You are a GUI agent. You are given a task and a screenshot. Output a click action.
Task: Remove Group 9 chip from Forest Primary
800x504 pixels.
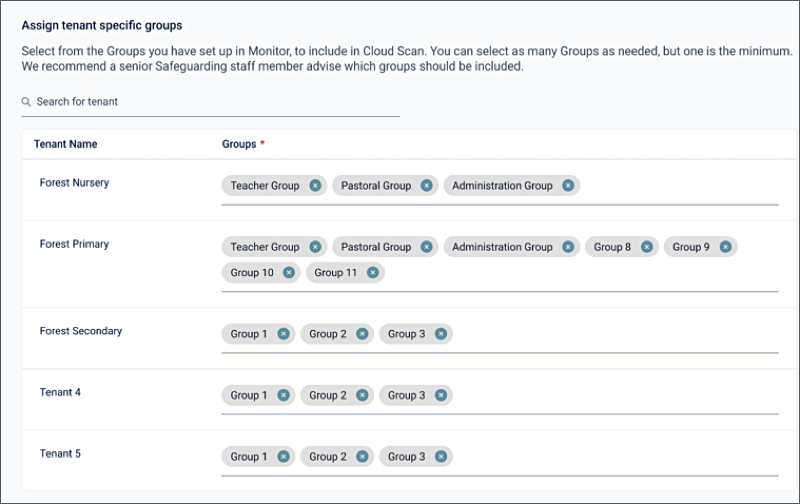click(x=725, y=247)
